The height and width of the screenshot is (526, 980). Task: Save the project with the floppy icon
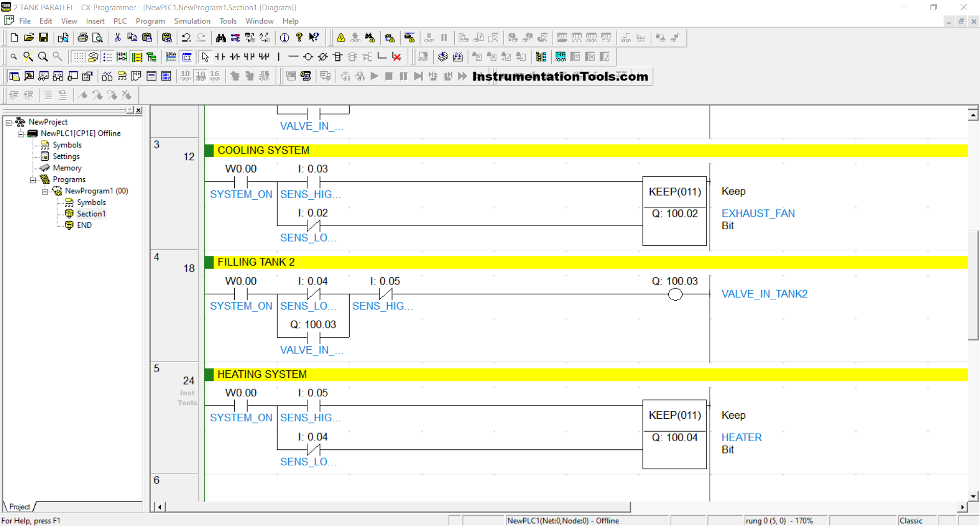[43, 37]
